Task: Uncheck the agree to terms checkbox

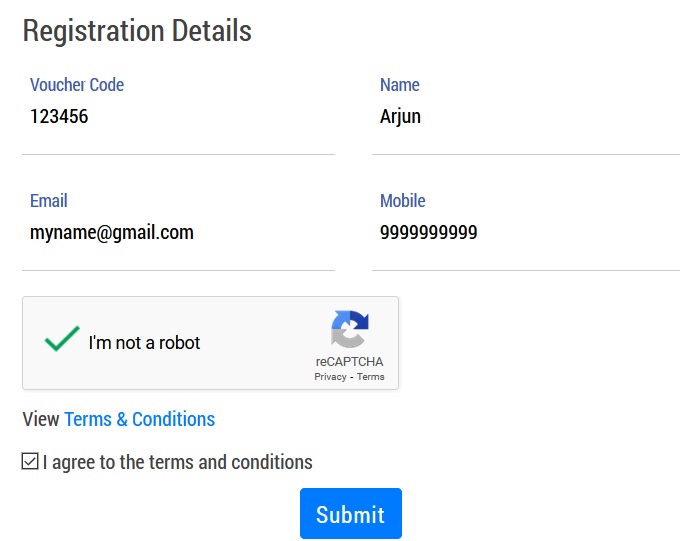Action: [30, 462]
